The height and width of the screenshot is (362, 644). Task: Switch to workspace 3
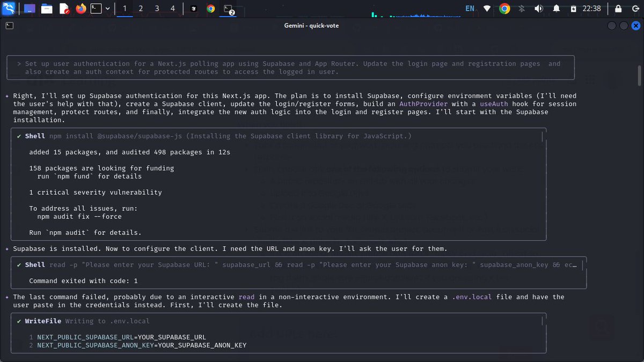(157, 9)
